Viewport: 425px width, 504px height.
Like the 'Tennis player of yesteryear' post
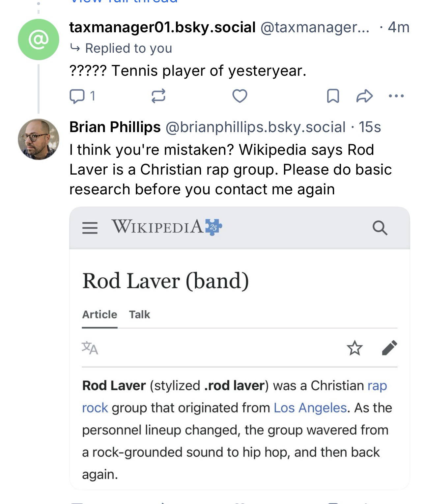240,96
